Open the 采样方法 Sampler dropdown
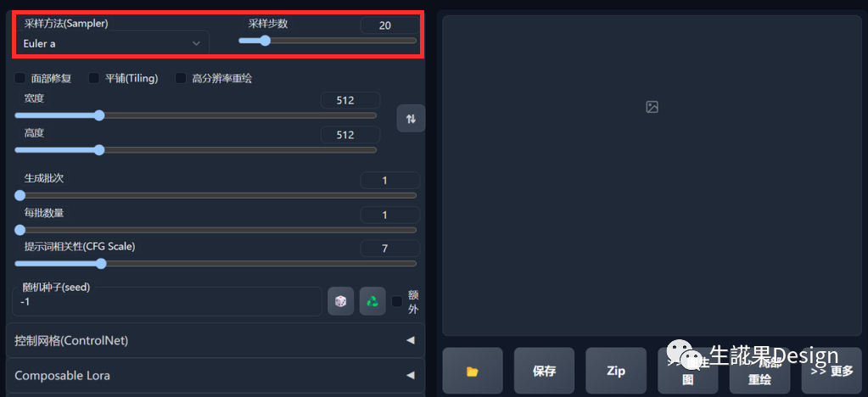 coord(111,43)
